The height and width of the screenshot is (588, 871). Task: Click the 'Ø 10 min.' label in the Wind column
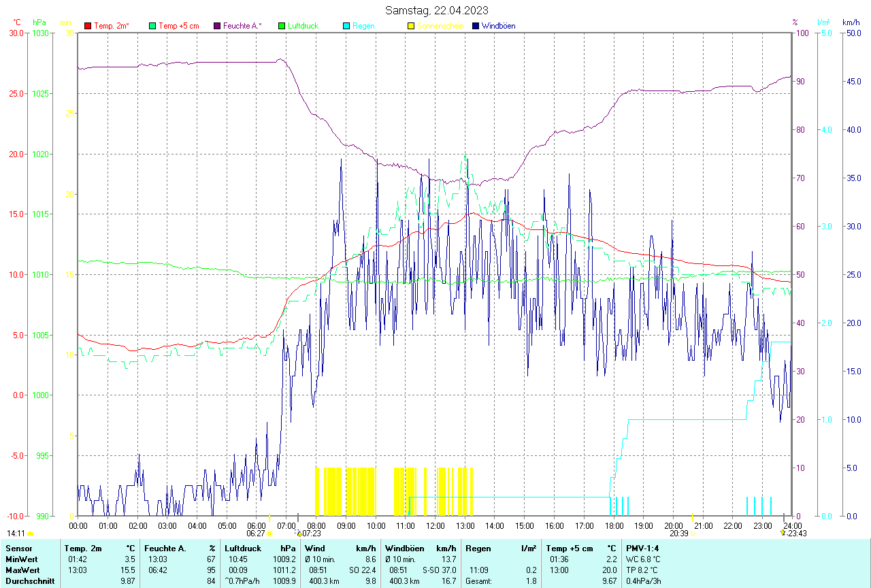(321, 559)
